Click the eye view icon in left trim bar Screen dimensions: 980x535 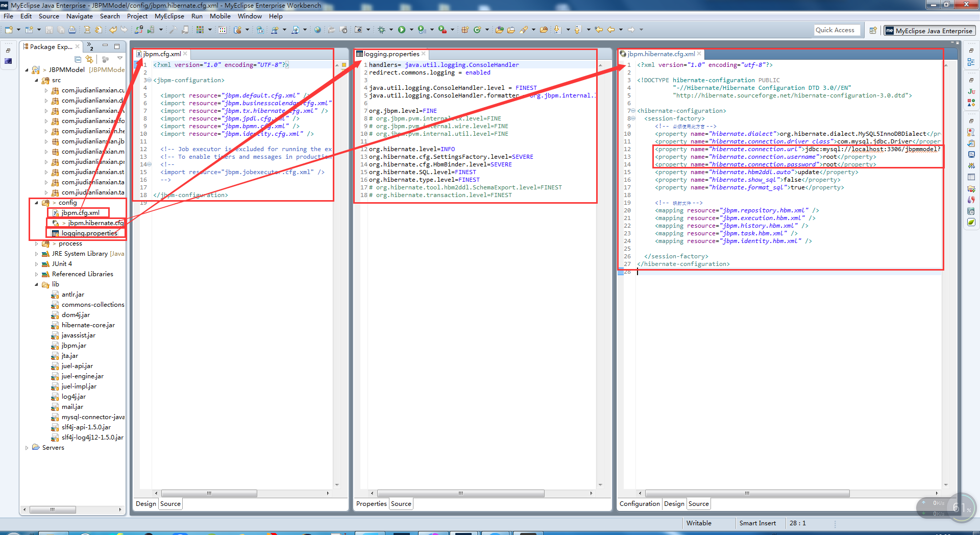8,61
